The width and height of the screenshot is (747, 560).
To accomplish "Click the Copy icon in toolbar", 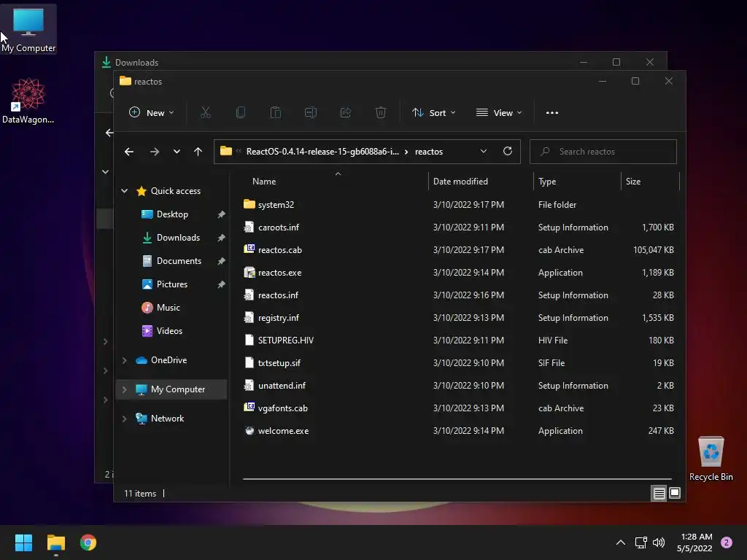I will tap(241, 113).
